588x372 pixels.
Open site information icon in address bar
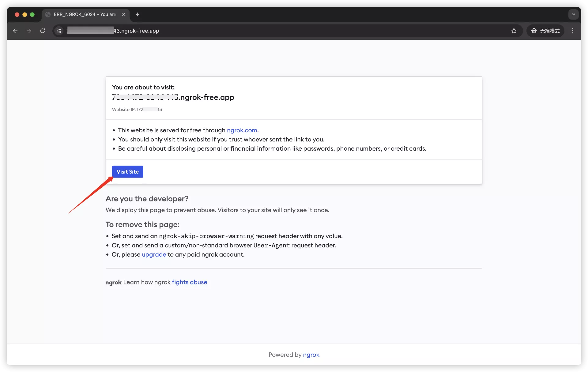[59, 31]
